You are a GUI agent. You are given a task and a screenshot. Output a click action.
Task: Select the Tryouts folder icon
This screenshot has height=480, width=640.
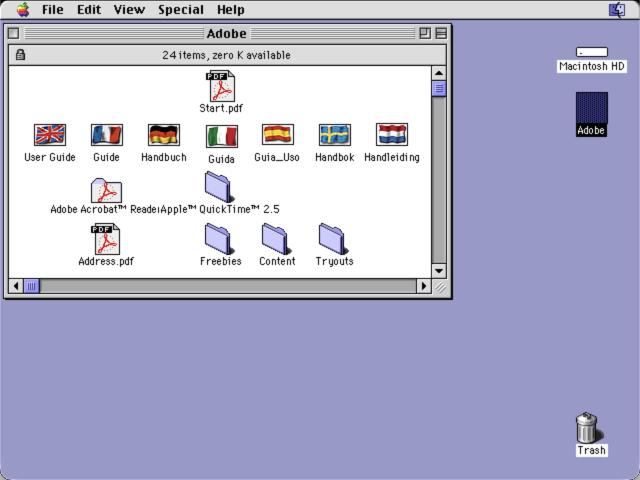click(333, 239)
